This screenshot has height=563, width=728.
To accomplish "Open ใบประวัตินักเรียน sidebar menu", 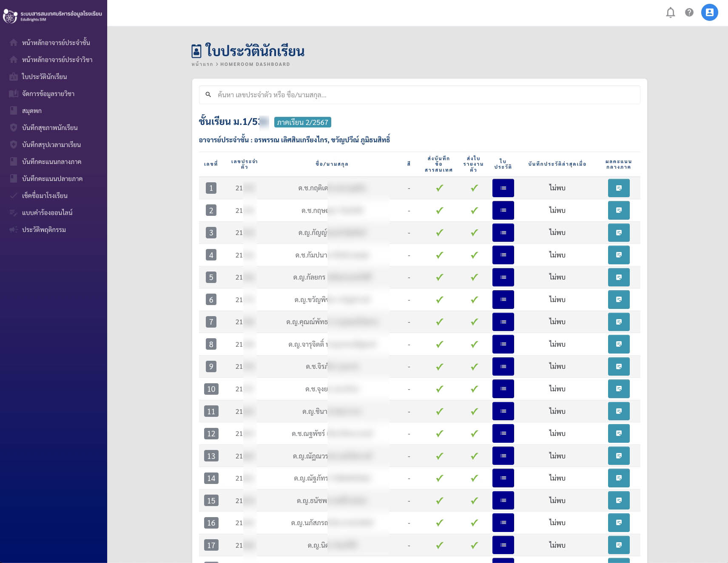I will coord(44,76).
